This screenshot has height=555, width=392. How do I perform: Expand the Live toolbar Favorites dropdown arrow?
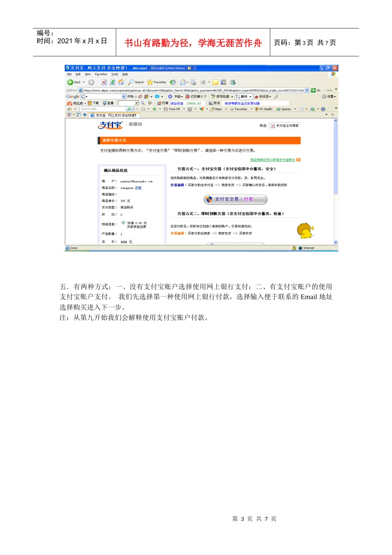(251, 109)
